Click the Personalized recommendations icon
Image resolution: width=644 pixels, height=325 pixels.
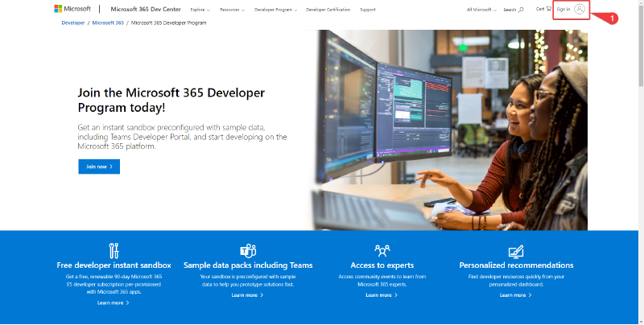pyautogui.click(x=516, y=251)
